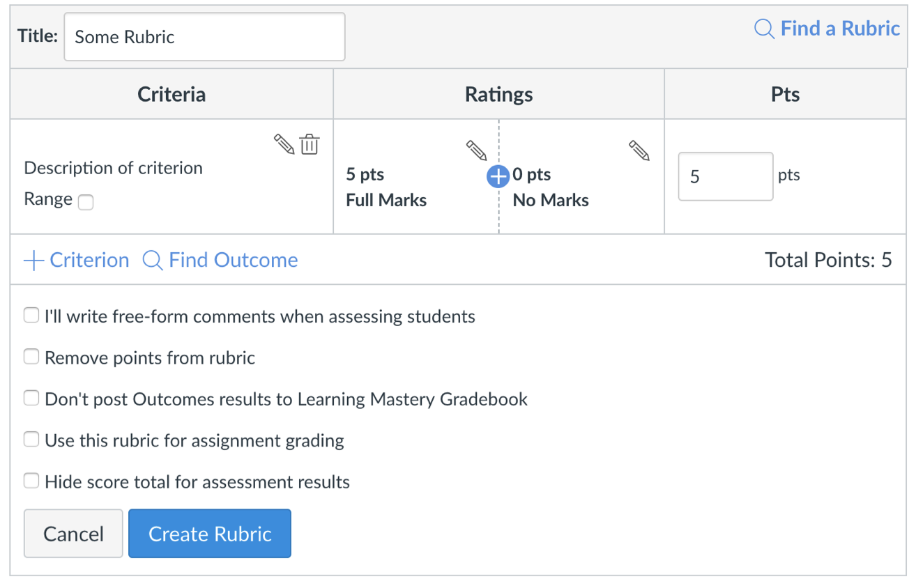
Task: Check the free-form comments option
Action: 31,316
